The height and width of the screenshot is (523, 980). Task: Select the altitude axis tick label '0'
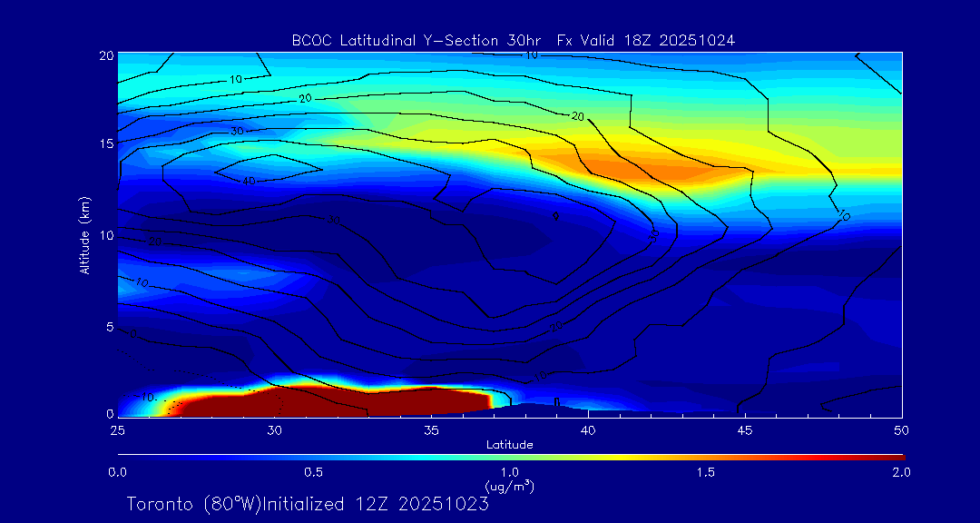pos(109,413)
